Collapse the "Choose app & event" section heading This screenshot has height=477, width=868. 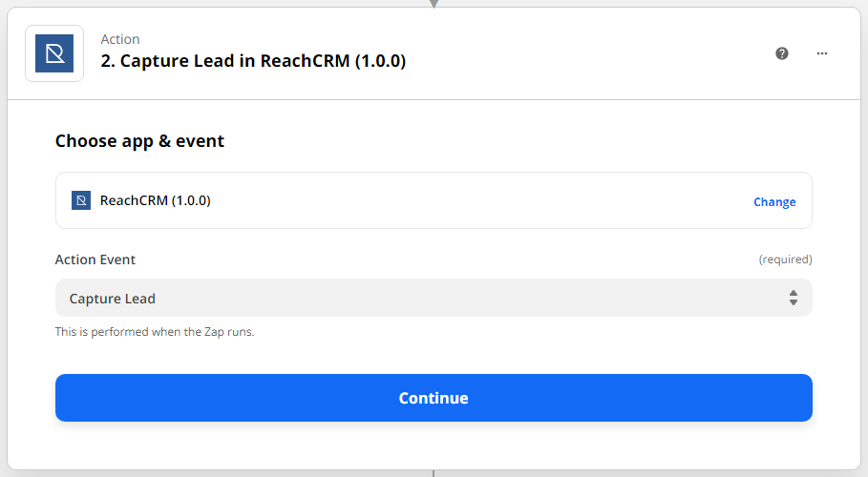(x=139, y=141)
